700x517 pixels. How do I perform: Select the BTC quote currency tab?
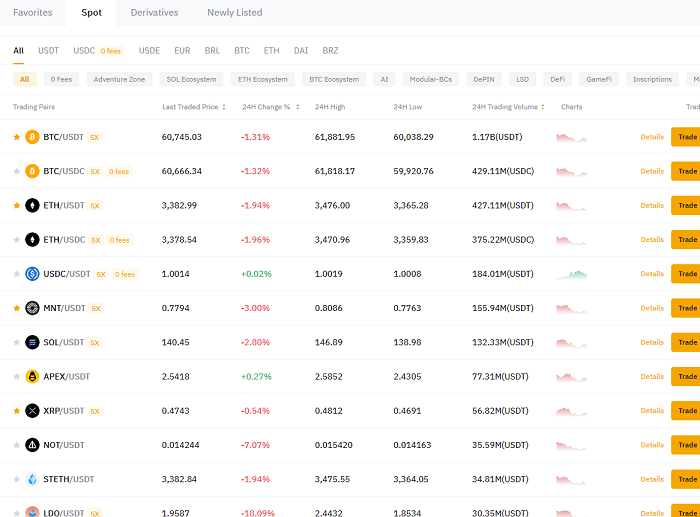242,50
